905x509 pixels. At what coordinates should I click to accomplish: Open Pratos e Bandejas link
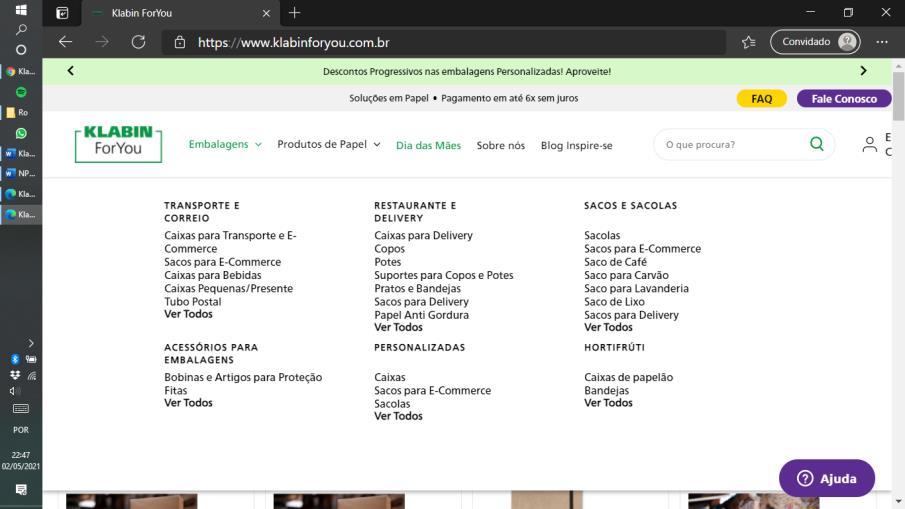[417, 289]
